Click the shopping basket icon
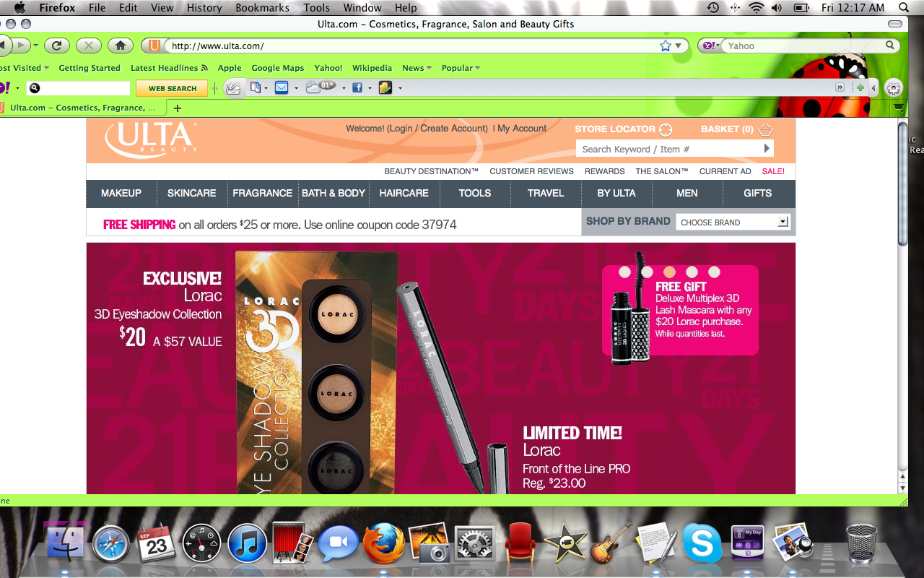This screenshot has width=924, height=578. [765, 130]
